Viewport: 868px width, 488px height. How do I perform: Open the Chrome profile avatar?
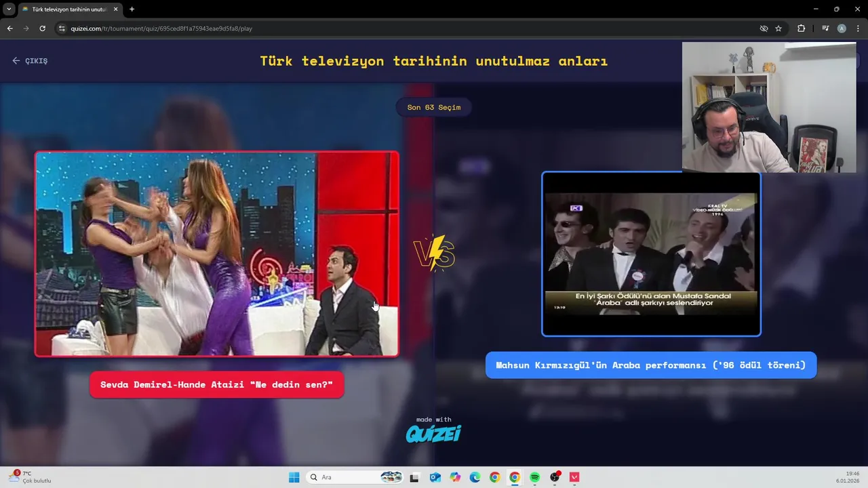[842, 28]
